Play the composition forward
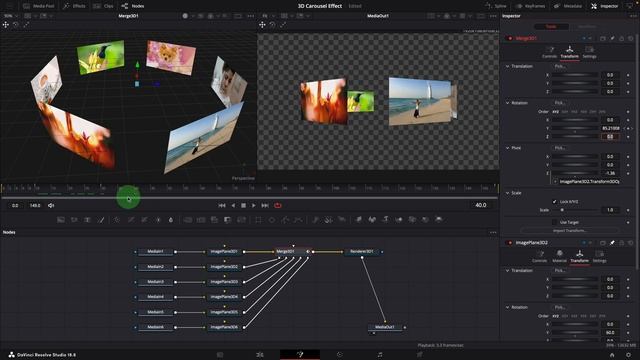Viewport: 640px width, 360px height. (253, 205)
